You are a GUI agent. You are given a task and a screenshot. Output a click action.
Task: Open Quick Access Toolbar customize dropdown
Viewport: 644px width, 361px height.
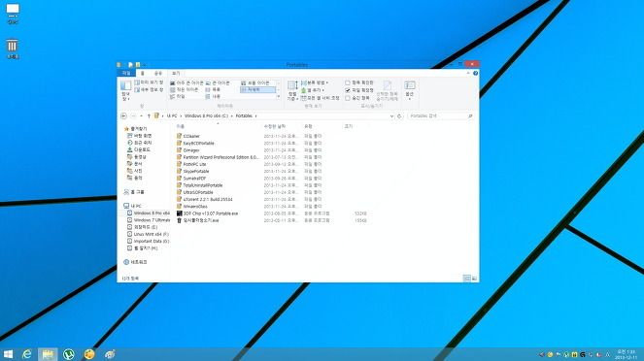145,65
